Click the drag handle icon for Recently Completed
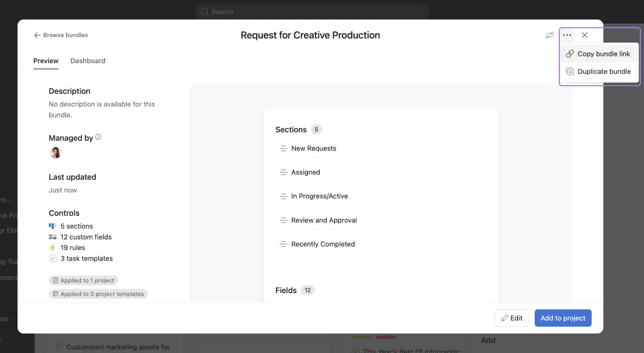Screen dimensions: 644x353 click(x=283, y=244)
